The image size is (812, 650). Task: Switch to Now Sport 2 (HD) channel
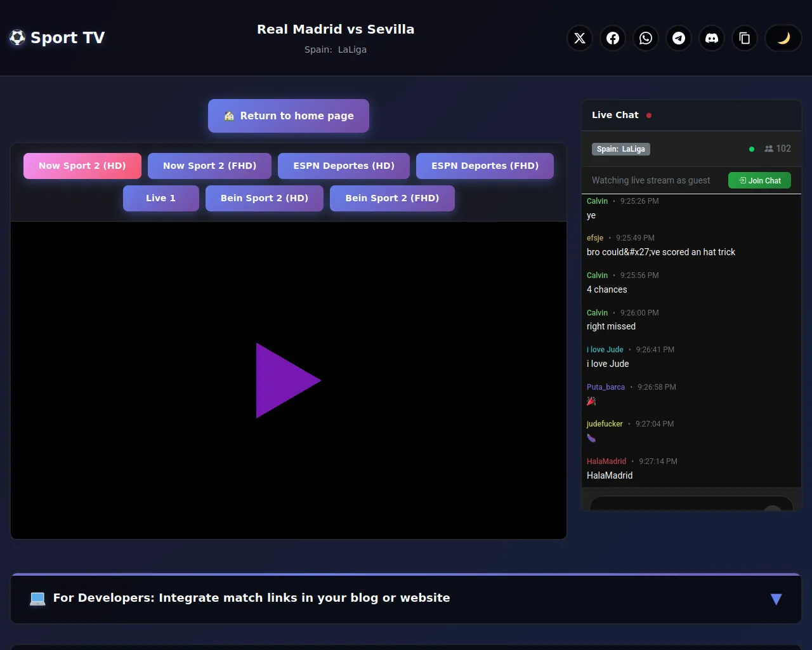tap(82, 166)
